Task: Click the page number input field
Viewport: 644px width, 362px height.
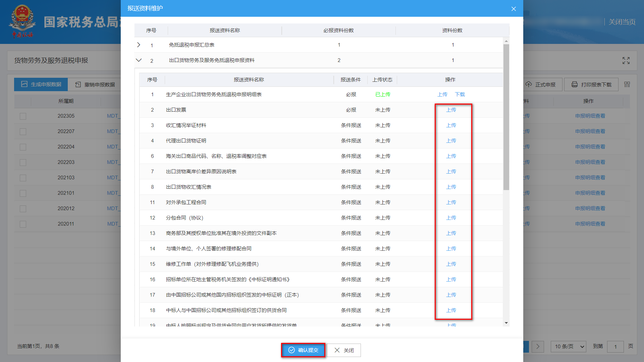Action: 615,347
